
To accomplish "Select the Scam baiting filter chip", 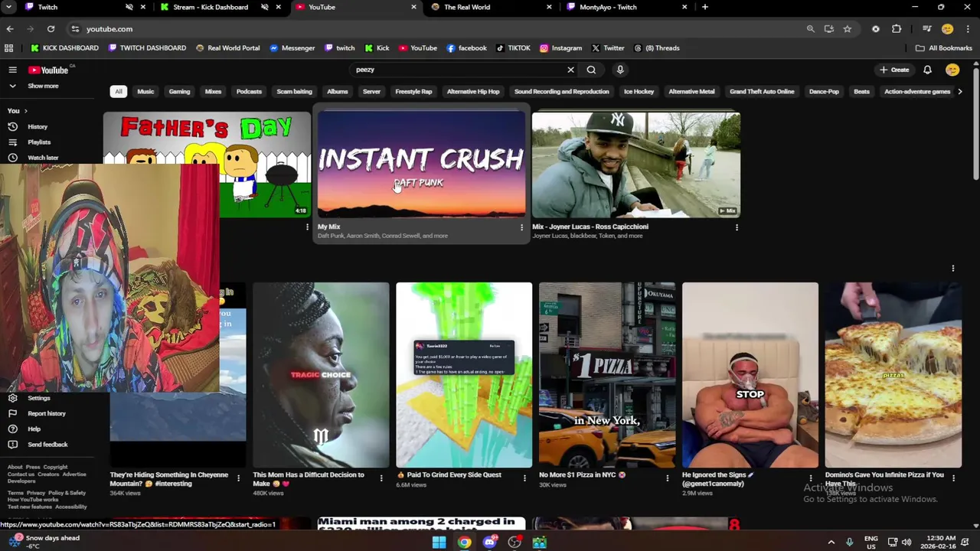I will click(x=294, y=92).
